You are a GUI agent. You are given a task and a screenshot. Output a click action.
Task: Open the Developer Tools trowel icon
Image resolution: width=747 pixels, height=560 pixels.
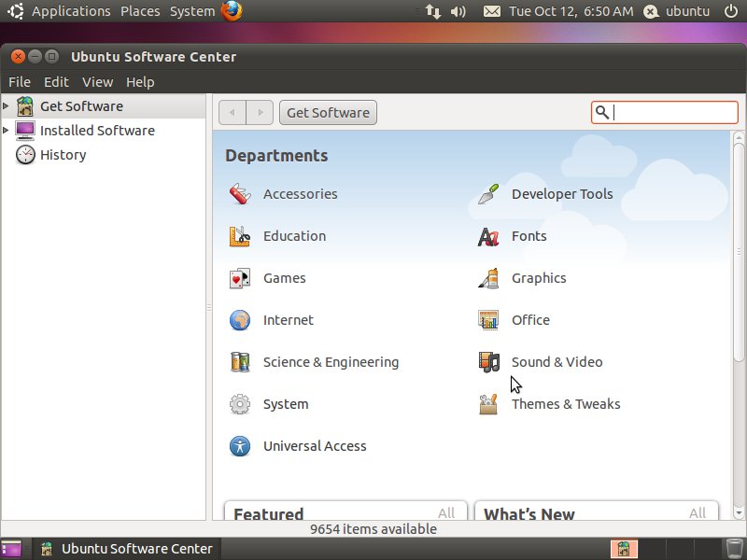[x=488, y=194]
